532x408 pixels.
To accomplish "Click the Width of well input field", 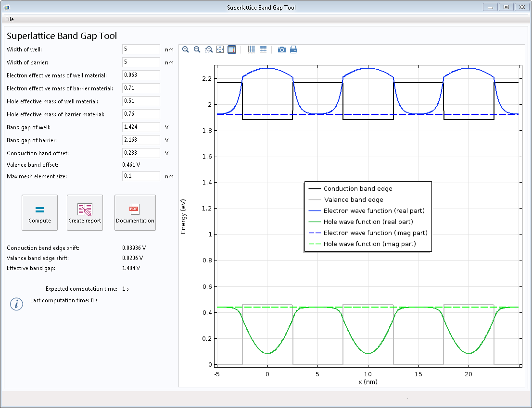I will click(x=141, y=49).
